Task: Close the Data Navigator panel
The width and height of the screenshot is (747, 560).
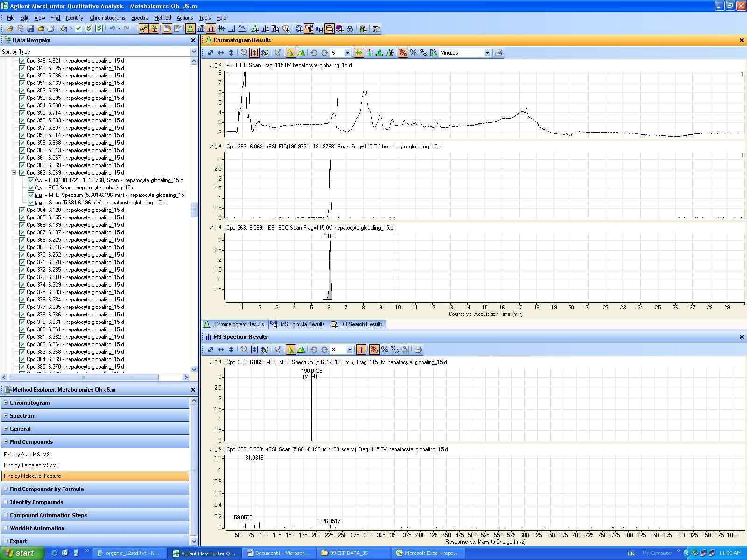Action: [x=193, y=40]
